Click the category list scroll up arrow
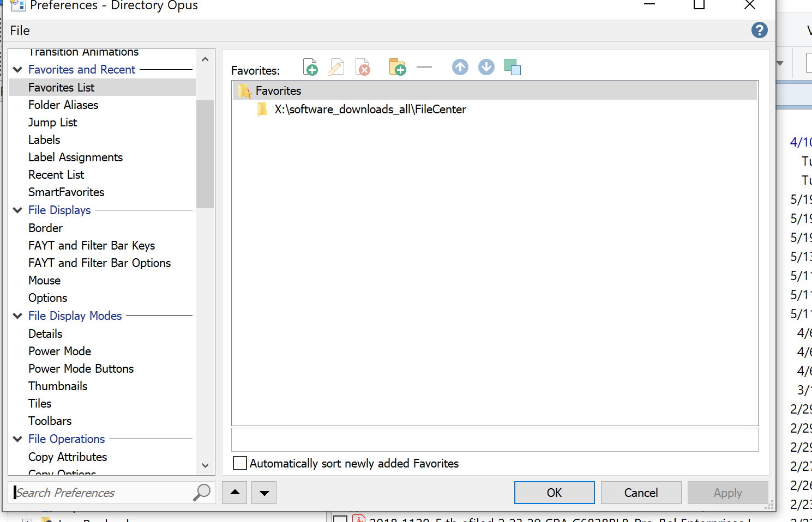Image resolution: width=812 pixels, height=522 pixels. [205, 59]
